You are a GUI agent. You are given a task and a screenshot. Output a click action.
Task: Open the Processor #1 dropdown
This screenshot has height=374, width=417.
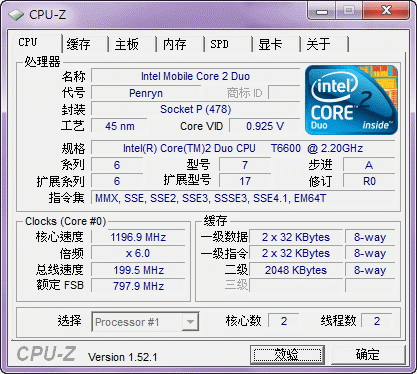point(145,322)
